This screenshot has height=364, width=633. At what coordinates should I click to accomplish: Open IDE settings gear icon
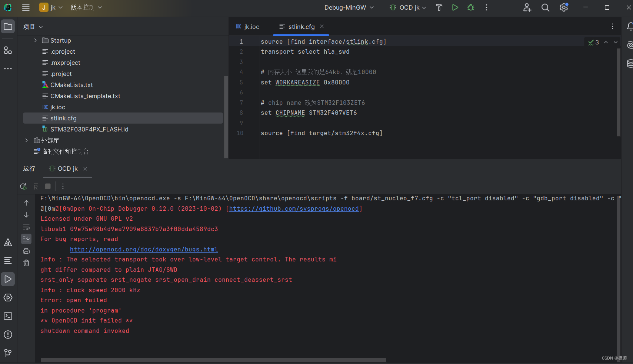pyautogui.click(x=564, y=7)
